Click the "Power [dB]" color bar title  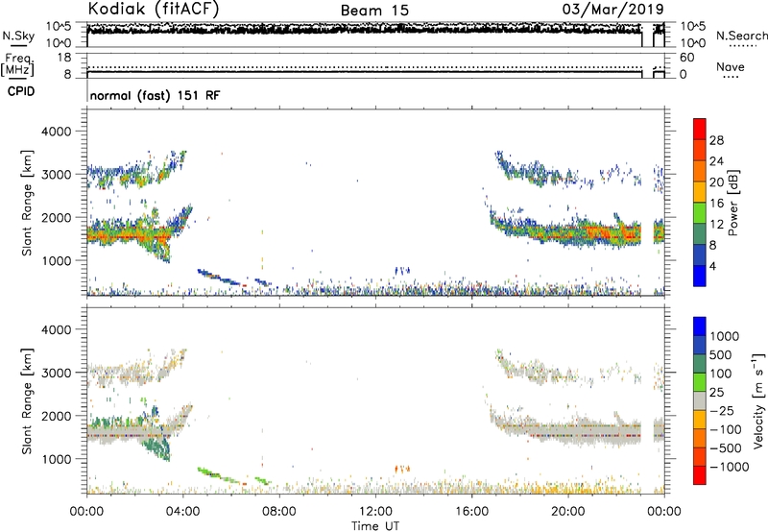pos(732,203)
